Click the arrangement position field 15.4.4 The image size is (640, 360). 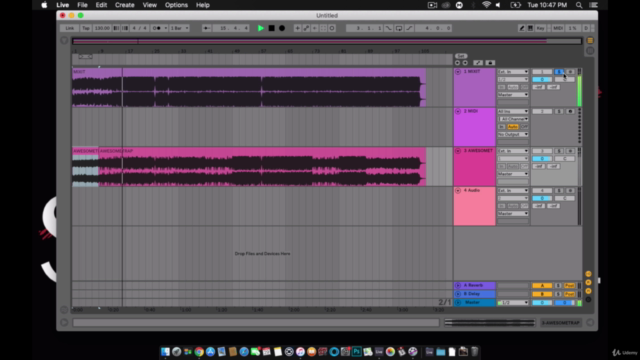click(232, 28)
